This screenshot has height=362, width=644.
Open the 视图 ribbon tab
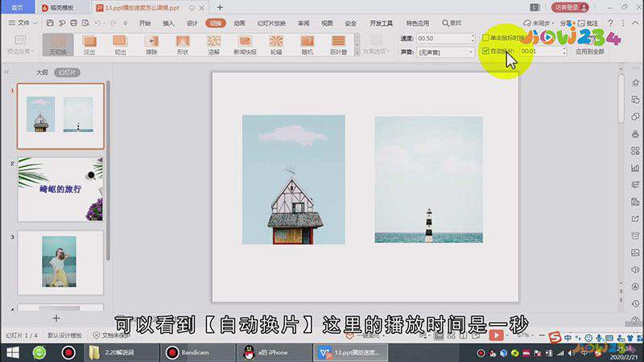click(327, 23)
